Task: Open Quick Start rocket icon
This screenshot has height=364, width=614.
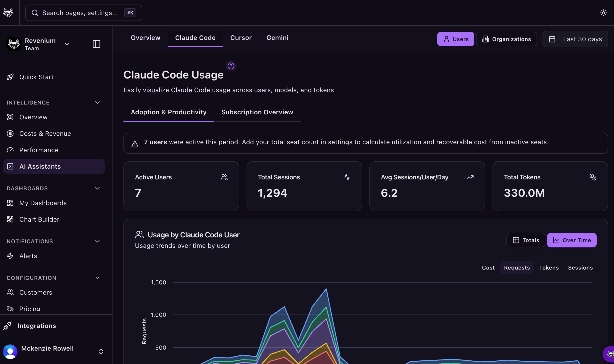Action: point(10,77)
